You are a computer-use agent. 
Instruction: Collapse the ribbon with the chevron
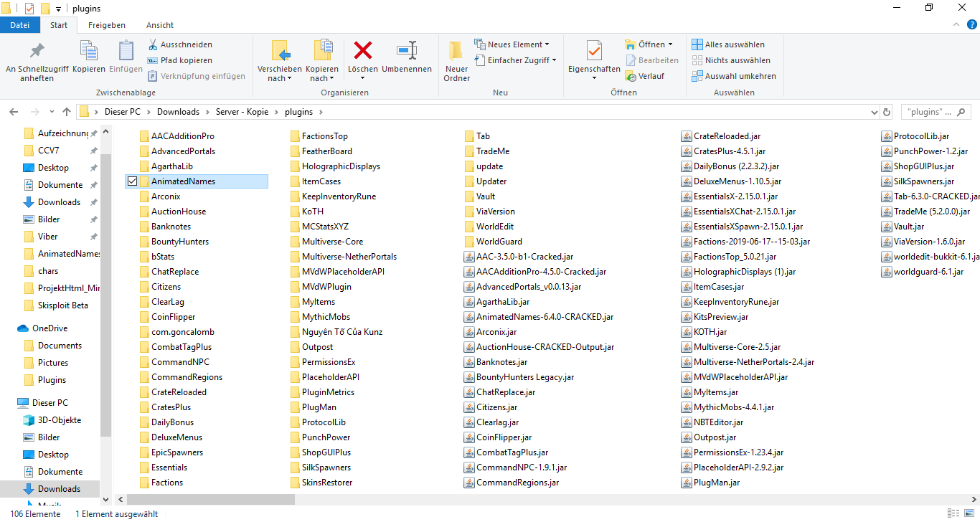tap(956, 25)
